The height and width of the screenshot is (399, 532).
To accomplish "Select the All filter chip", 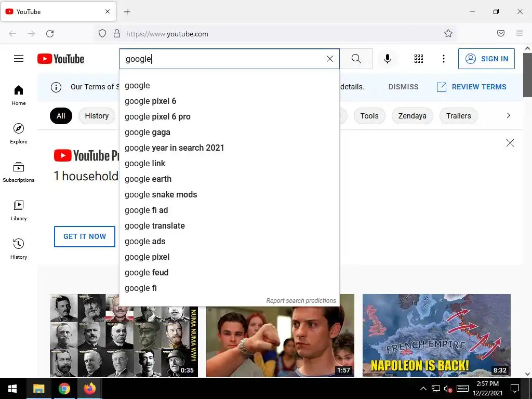I will pos(61,116).
